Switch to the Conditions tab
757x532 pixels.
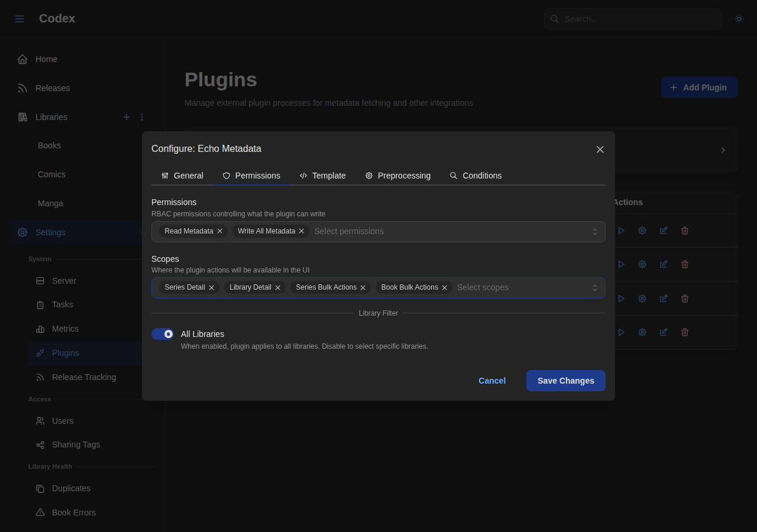[475, 176]
